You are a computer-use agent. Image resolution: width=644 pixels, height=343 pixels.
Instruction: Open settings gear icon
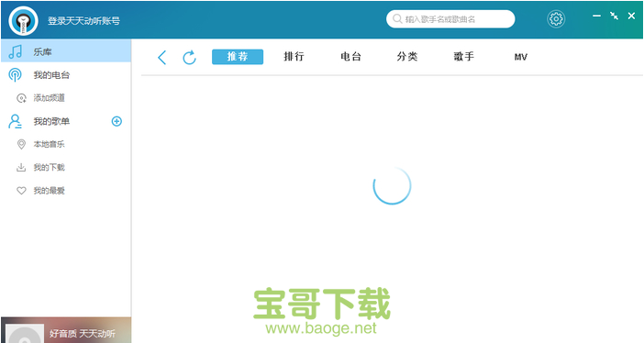coord(556,19)
